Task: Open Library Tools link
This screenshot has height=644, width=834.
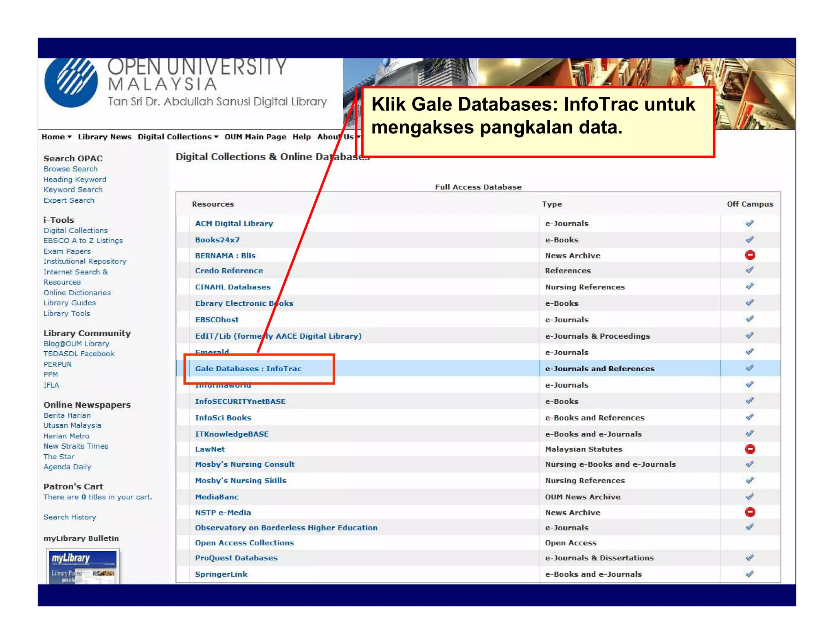Action: (x=67, y=313)
